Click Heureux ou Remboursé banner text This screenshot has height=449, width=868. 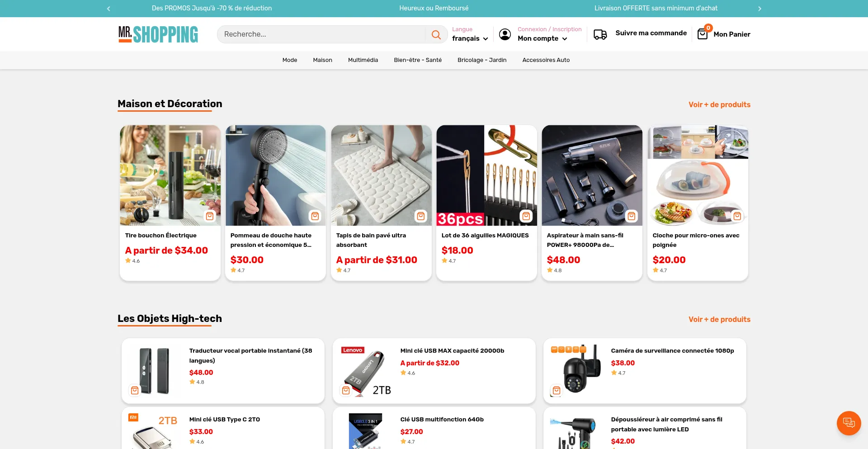click(434, 8)
